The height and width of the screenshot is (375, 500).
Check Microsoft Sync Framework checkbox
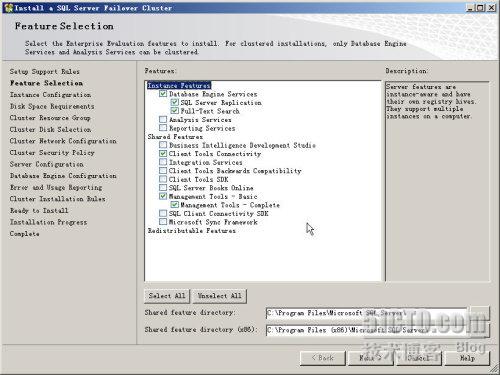[x=163, y=222]
